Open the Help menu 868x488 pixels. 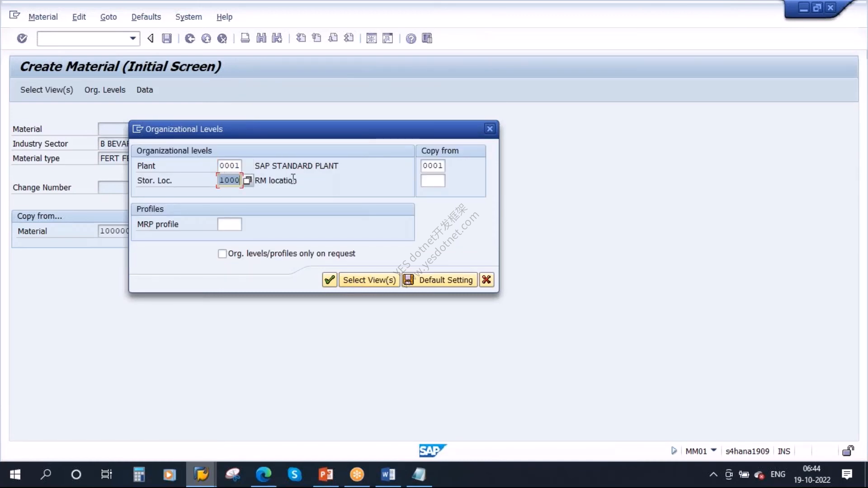[x=224, y=17]
